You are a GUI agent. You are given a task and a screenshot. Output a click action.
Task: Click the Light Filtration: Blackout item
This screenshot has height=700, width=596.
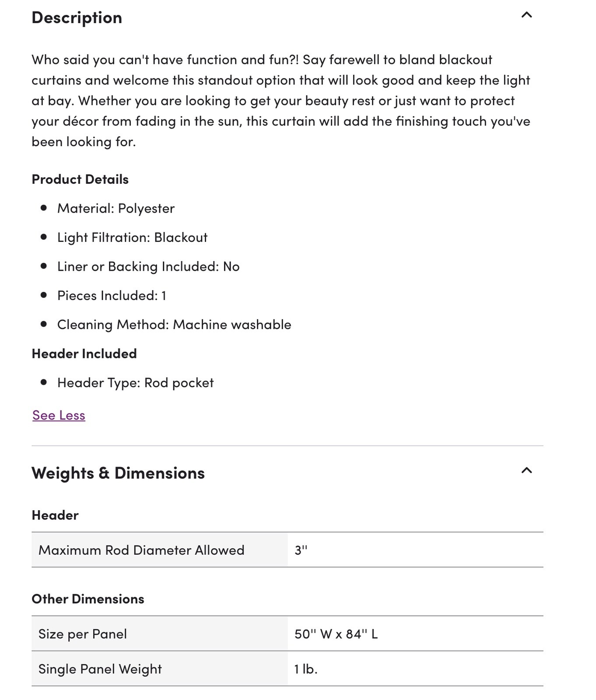[132, 237]
